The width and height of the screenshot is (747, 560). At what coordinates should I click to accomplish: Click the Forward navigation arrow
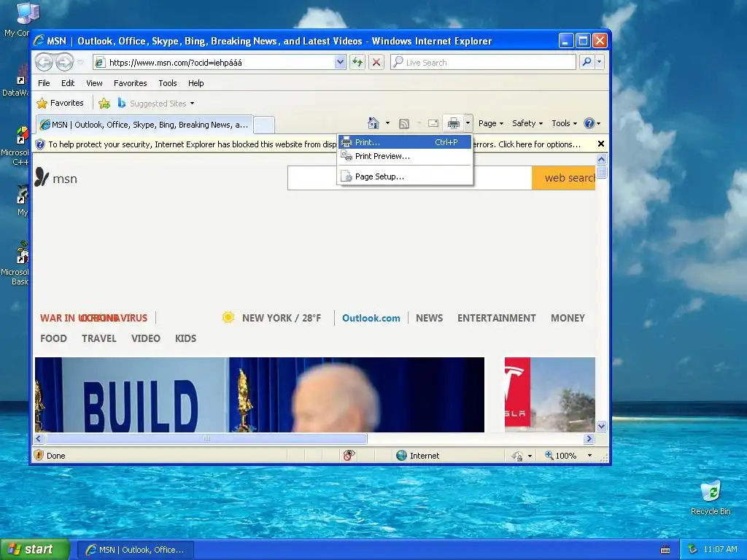click(64, 62)
